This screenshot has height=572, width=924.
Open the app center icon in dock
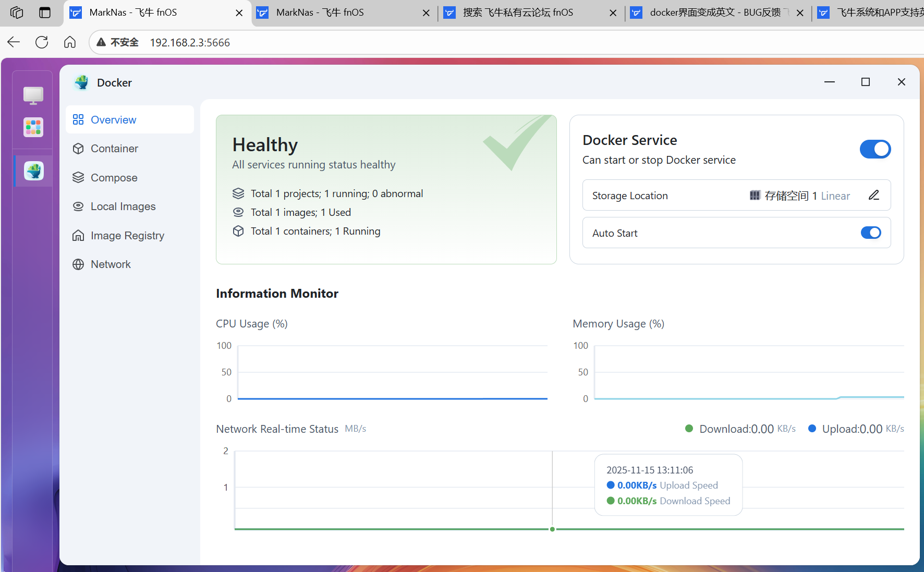33,127
